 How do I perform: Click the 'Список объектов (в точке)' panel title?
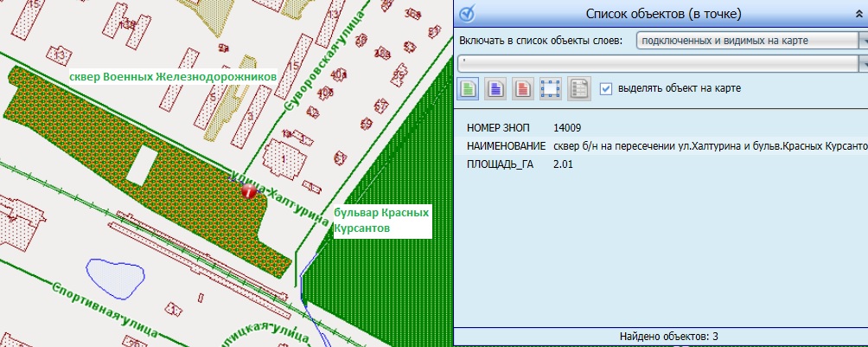[x=663, y=14]
